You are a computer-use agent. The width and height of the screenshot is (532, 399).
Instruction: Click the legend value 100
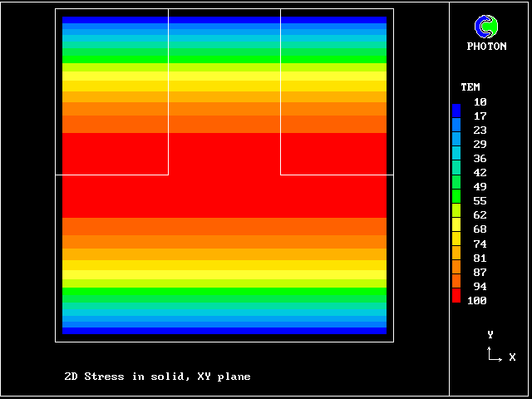click(477, 300)
